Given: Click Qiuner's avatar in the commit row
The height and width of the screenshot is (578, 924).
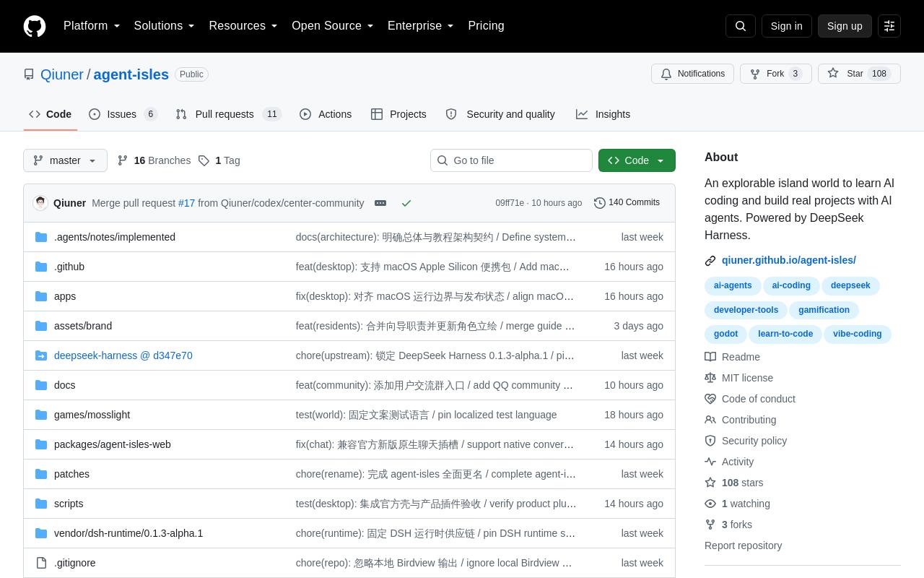Looking at the screenshot, I should tap(40, 203).
